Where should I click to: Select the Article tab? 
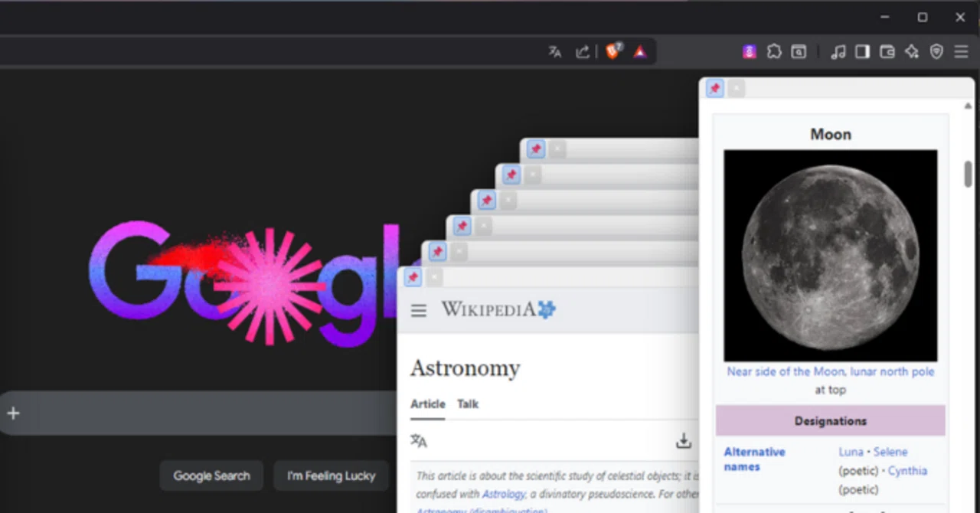(427, 404)
